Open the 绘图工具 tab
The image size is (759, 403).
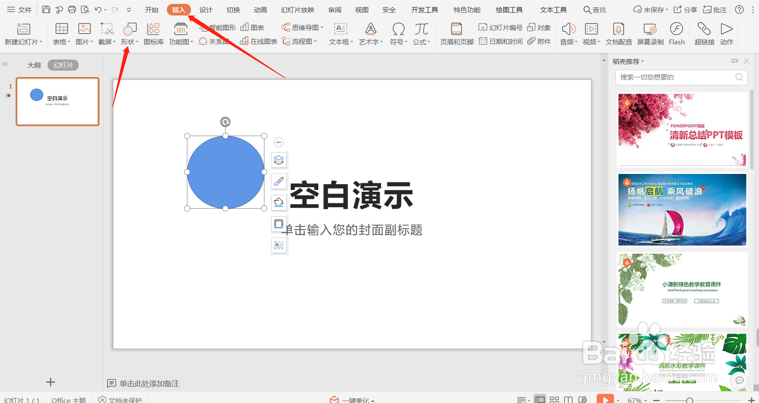tap(509, 10)
